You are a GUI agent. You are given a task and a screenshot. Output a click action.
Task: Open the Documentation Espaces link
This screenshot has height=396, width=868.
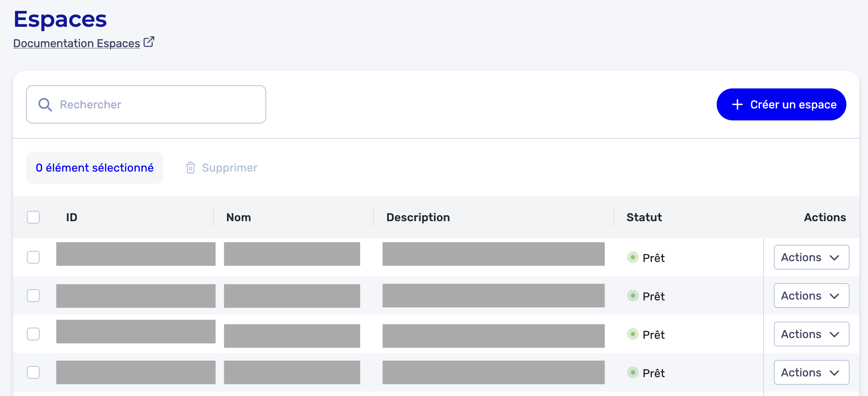click(x=76, y=43)
